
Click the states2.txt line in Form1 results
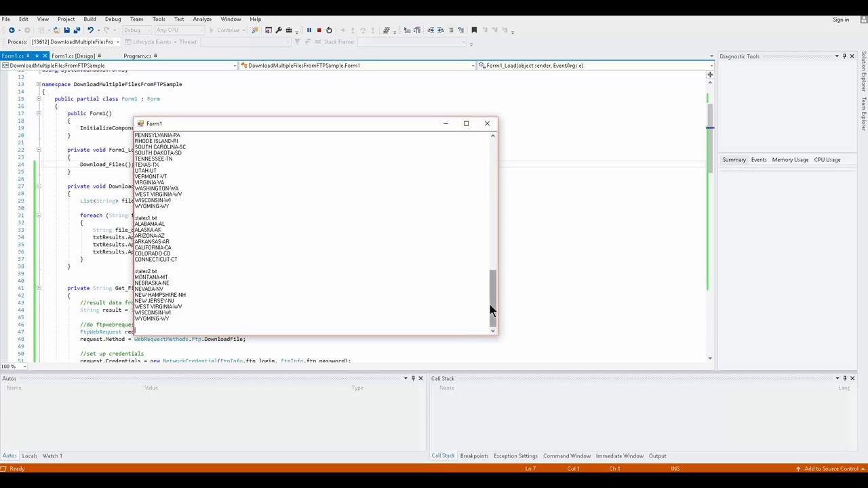coord(146,271)
